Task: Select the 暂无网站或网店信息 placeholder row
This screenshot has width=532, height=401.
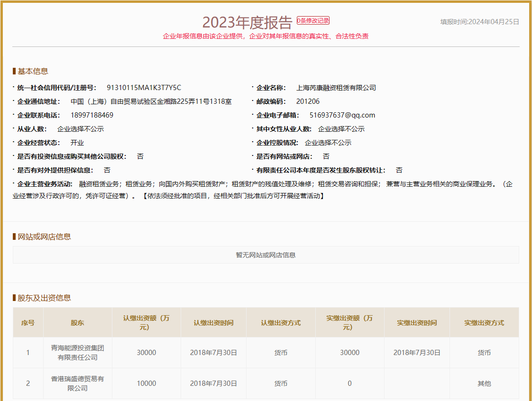Action: (x=266, y=255)
